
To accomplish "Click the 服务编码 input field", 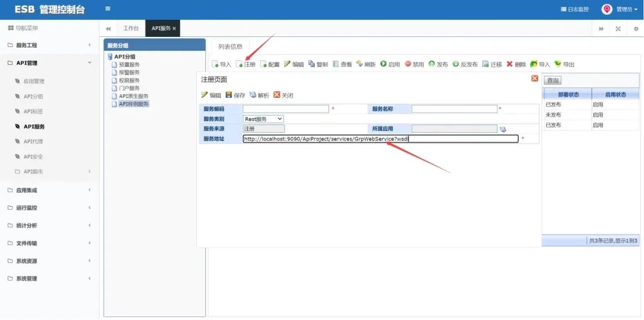I will tap(286, 108).
